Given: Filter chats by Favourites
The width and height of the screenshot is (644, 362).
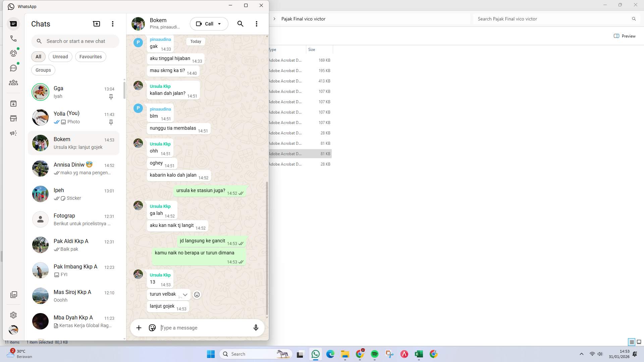Looking at the screenshot, I should 91,56.
